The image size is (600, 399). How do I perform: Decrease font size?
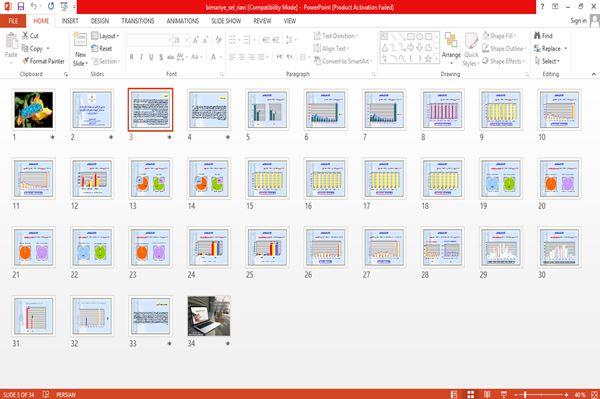(x=206, y=40)
